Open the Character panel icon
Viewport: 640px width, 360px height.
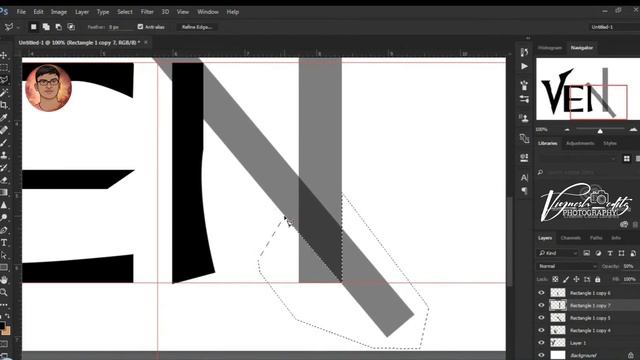coord(524,178)
